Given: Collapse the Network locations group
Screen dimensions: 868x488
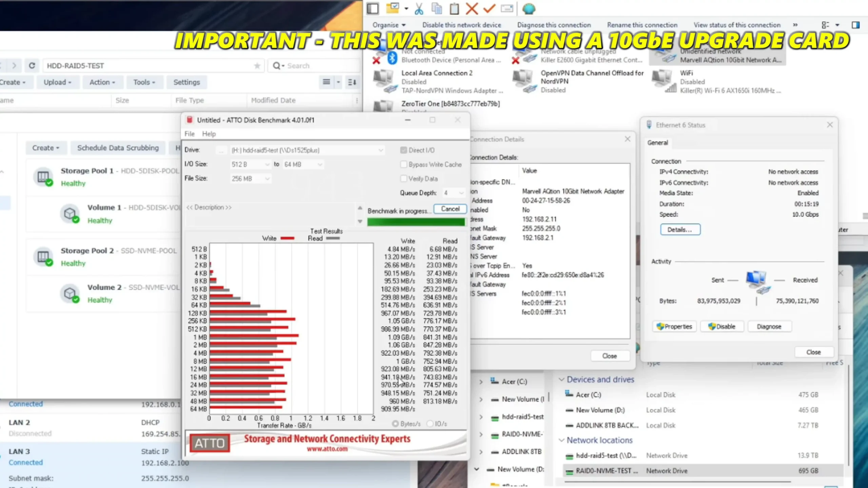Looking at the screenshot, I should [561, 440].
